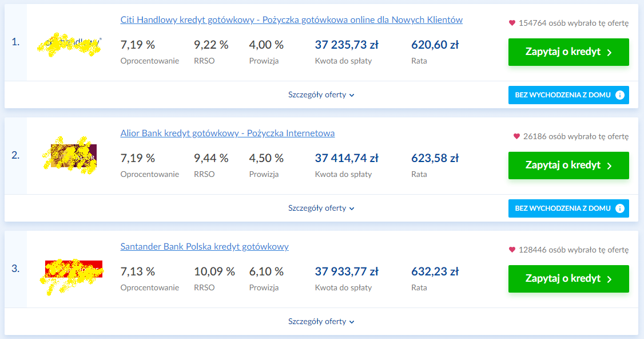Viewport: 644px width, 339px height.
Task: Expand Szczegóły oferty for the Alior Bank offer
Action: pos(321,208)
